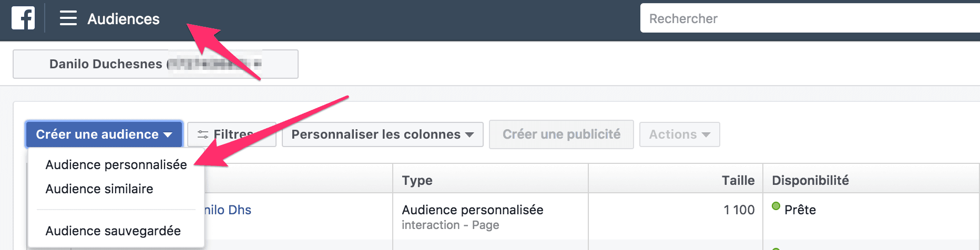Click the 1 100 size value cell
The width and height of the screenshot is (980, 250).
pyautogui.click(x=739, y=210)
